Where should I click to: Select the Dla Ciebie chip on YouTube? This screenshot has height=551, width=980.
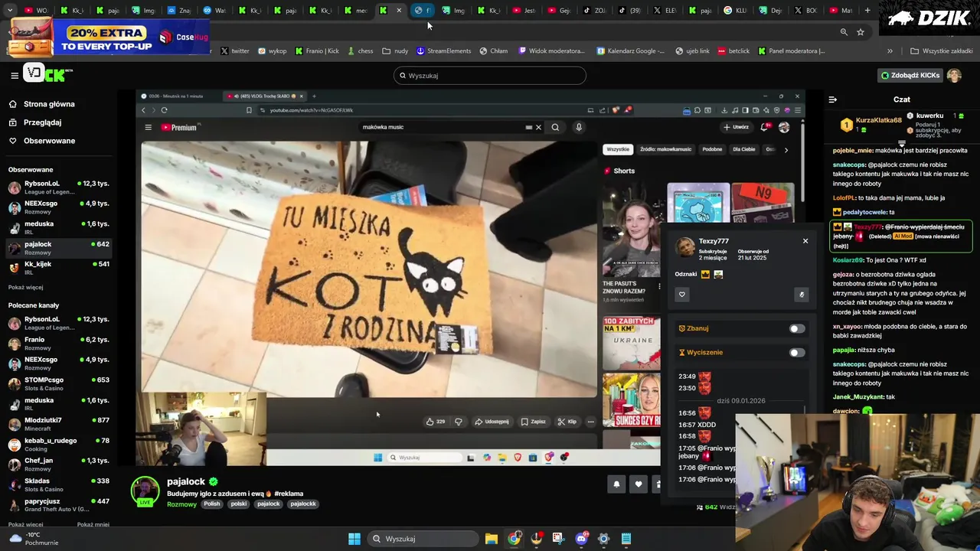743,149
